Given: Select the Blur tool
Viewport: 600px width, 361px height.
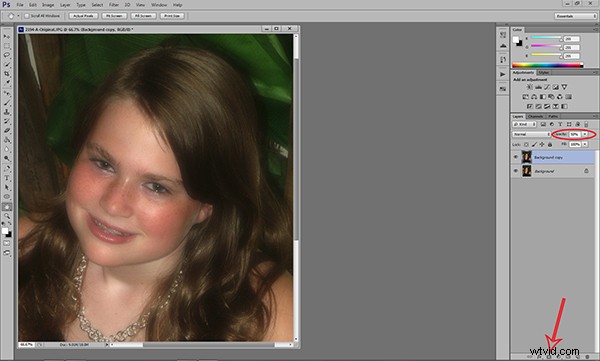Looking at the screenshot, I should [x=7, y=149].
